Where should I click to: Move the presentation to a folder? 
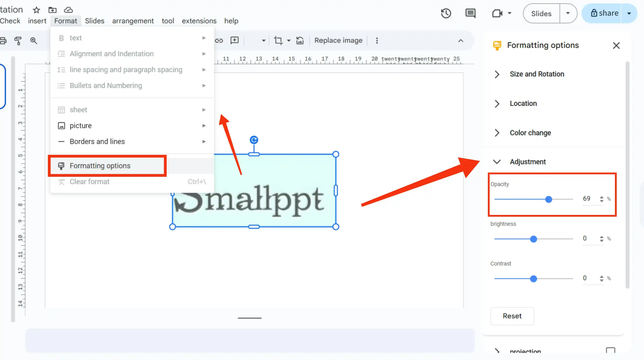tap(52, 10)
